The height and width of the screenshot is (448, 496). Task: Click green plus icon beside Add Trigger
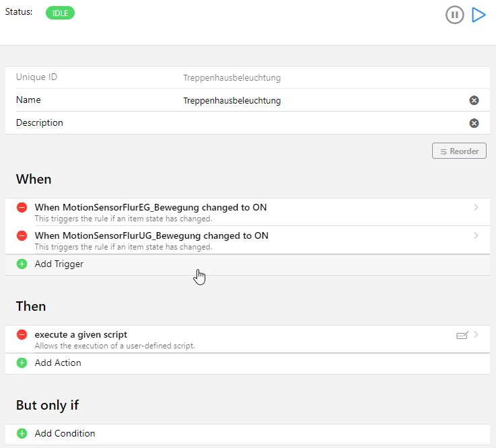(22, 264)
